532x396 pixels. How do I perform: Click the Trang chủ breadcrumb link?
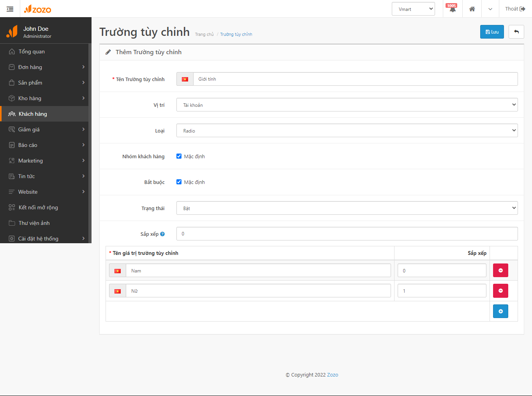click(204, 34)
